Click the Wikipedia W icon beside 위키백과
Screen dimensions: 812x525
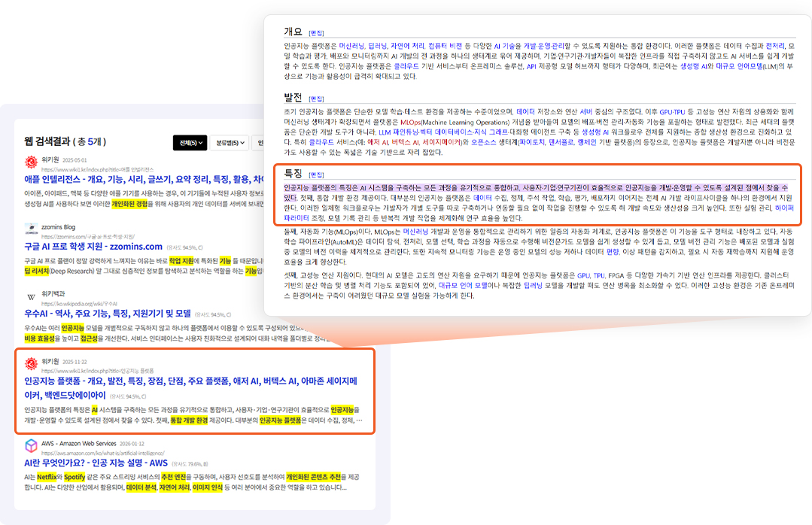[31, 296]
